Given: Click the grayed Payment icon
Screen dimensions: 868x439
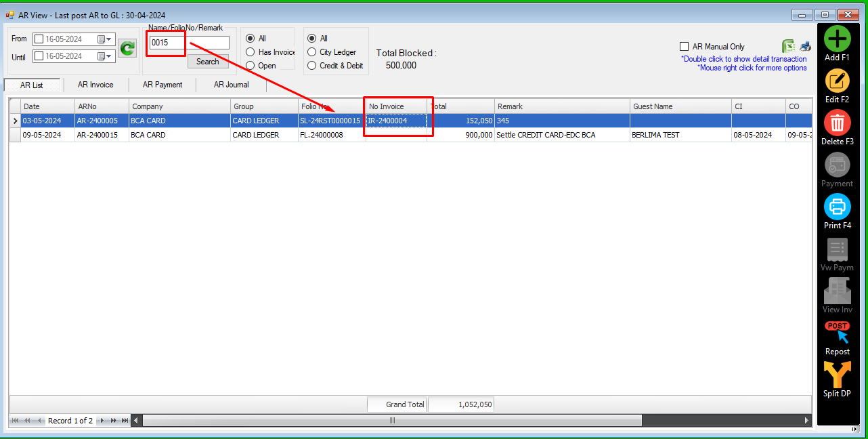Looking at the screenshot, I should 837,165.
